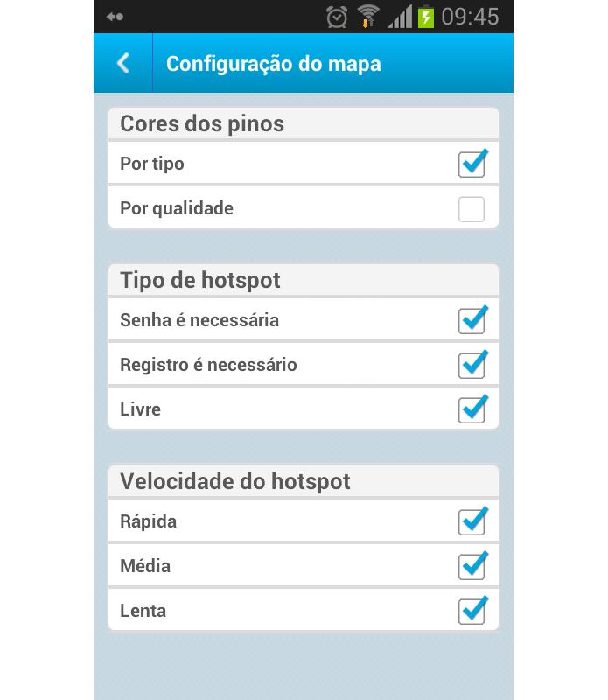The width and height of the screenshot is (608, 700).
Task: Tap the back arrow icon
Action: coord(123,63)
